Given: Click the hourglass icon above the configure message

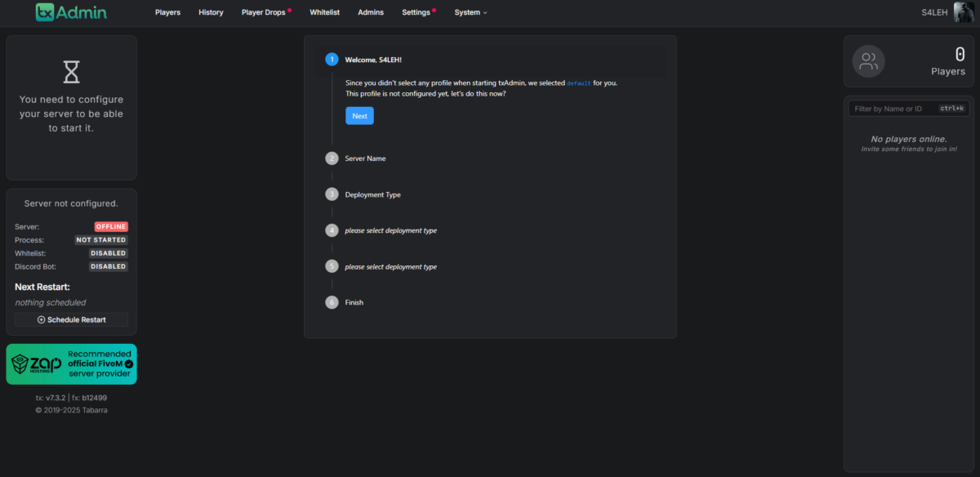Looking at the screenshot, I should 71,73.
